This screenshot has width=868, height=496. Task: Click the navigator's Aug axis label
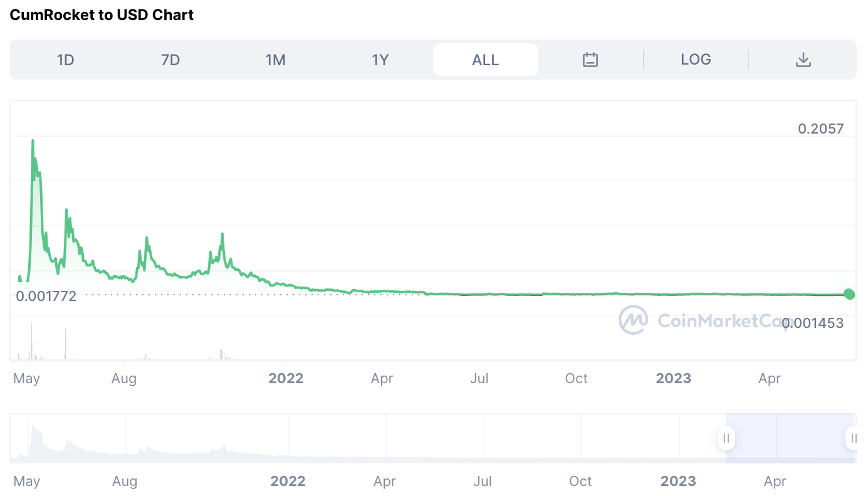(124, 481)
